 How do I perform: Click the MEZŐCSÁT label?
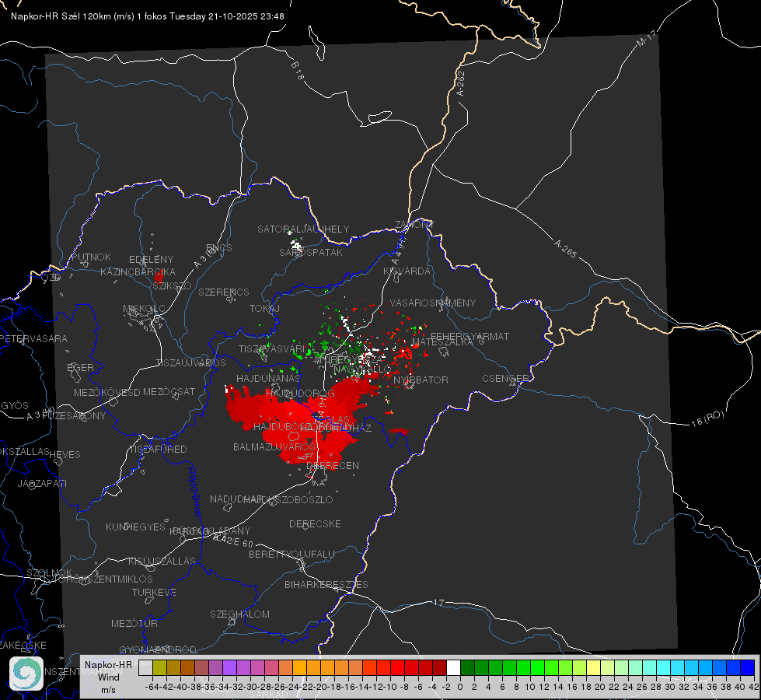coord(169,391)
